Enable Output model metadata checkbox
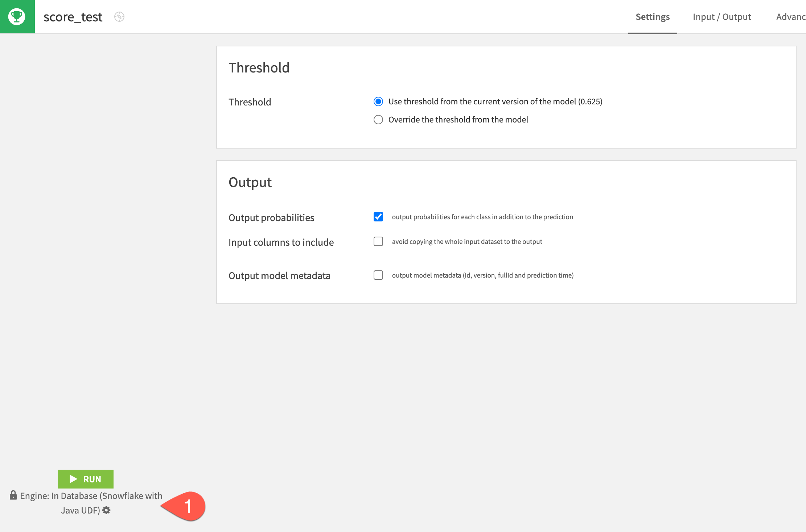This screenshot has width=806, height=532. point(378,275)
